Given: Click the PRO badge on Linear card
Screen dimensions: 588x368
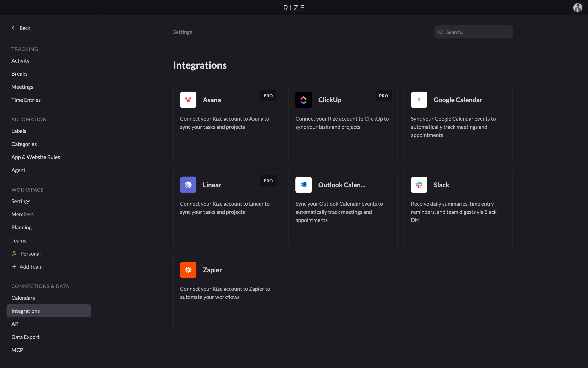Looking at the screenshot, I should (x=268, y=181).
